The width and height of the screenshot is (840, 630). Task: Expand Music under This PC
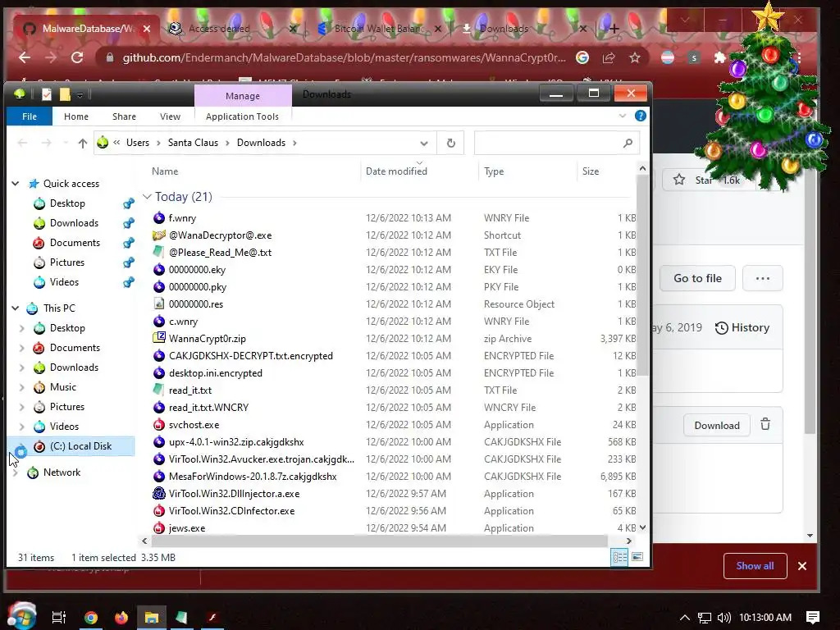[x=22, y=387]
